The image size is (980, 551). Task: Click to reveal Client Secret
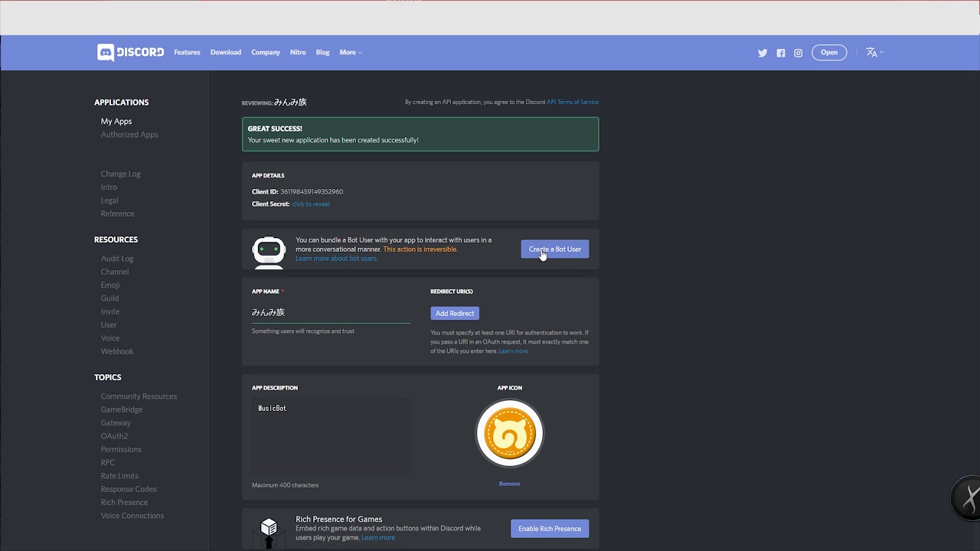point(311,204)
